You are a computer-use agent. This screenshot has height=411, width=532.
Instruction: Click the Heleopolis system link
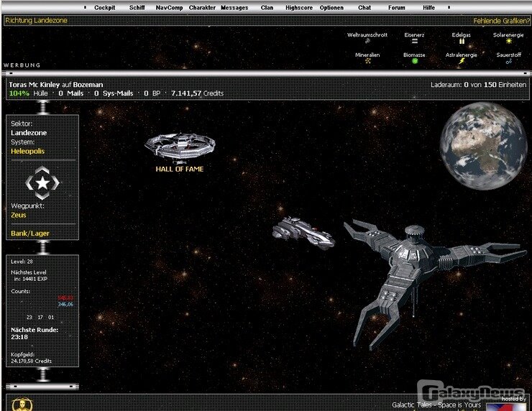coord(28,152)
